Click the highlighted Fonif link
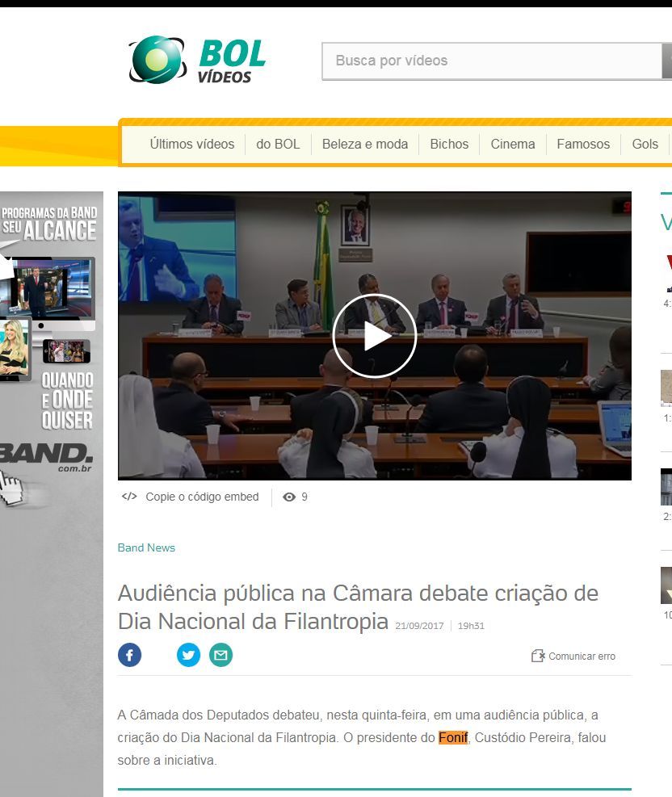 pyautogui.click(x=453, y=737)
